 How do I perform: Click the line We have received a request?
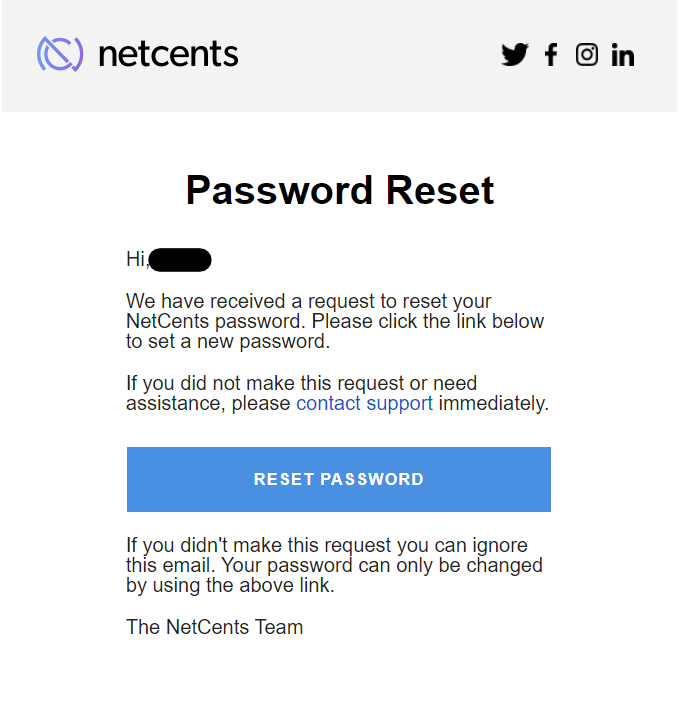point(308,301)
